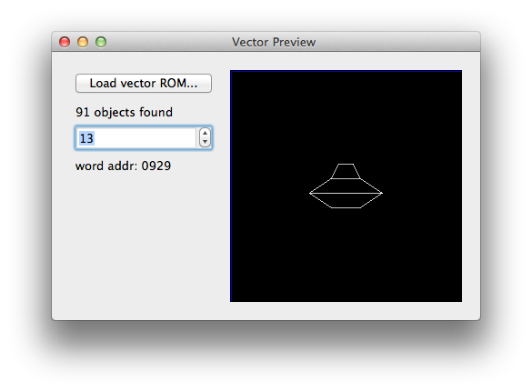532x392 pixels.
Task: Select the highlighted 13 text value
Action: pyautogui.click(x=86, y=138)
